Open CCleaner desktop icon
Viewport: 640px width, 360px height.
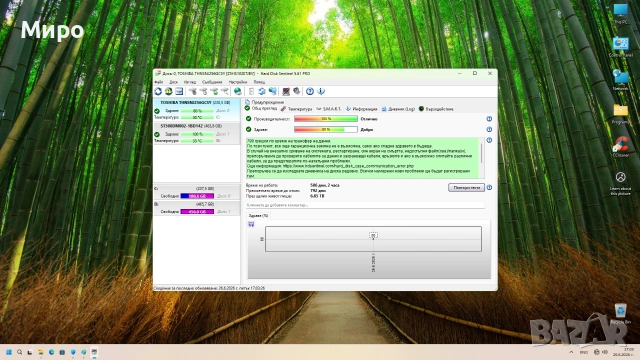coord(621,146)
